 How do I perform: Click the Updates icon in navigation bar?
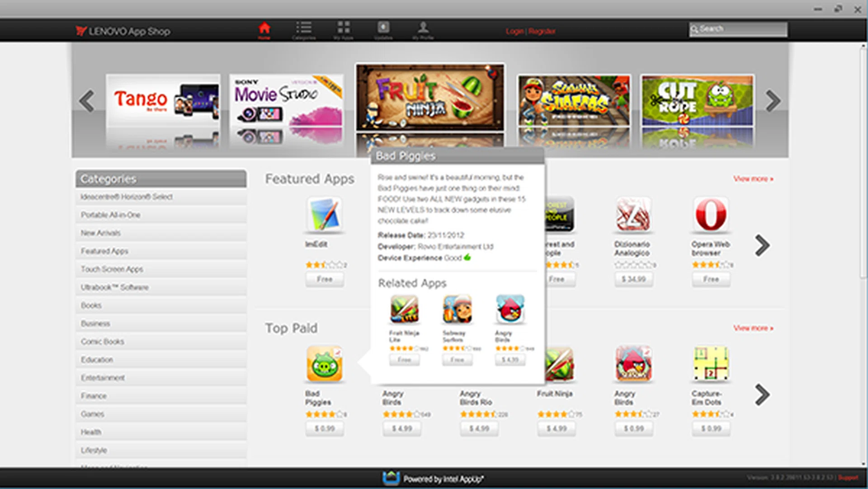click(383, 28)
